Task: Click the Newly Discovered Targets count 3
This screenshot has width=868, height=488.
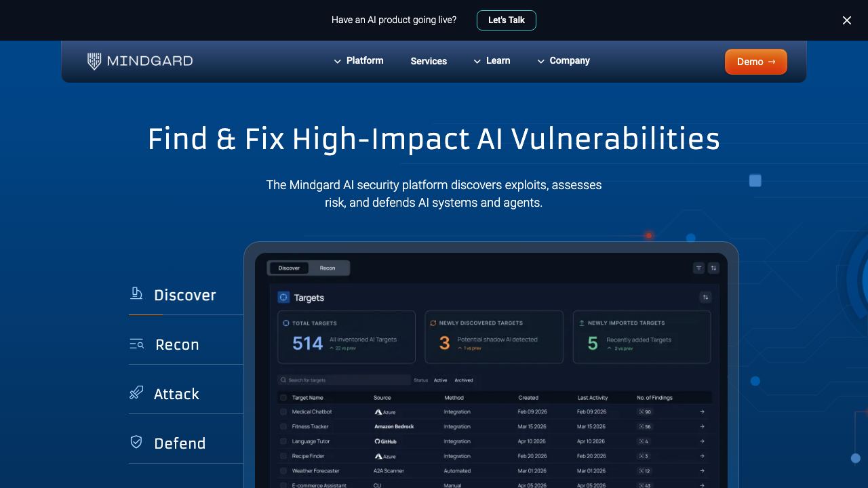Action: [444, 343]
